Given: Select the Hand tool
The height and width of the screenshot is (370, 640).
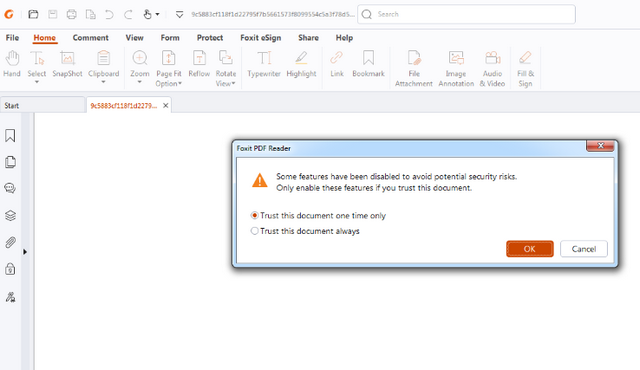Looking at the screenshot, I should click(x=12, y=64).
